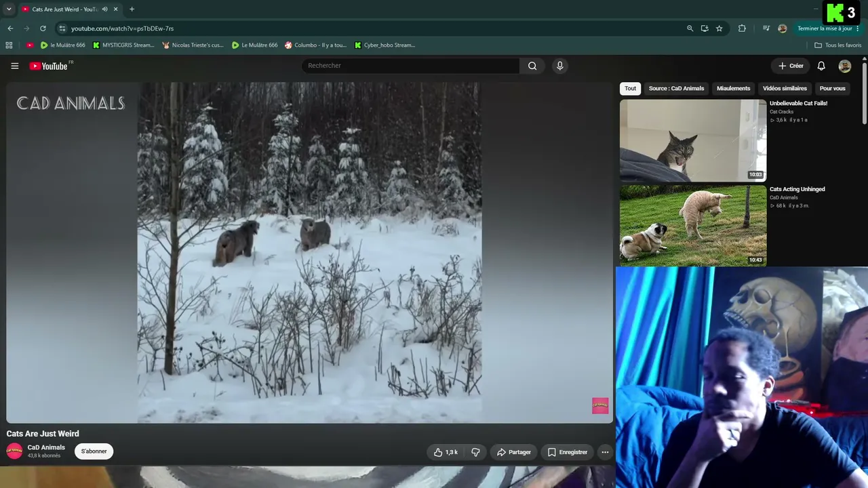Select the Tout filter chip
868x488 pixels.
[x=631, y=89]
